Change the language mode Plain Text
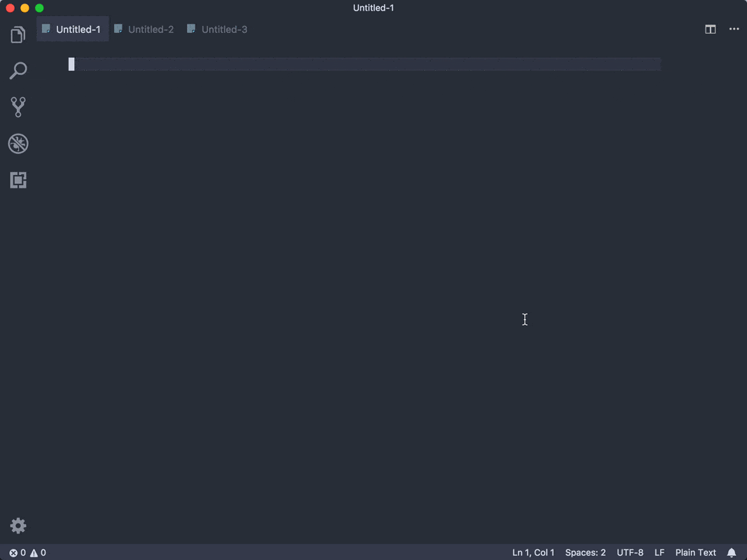Screen dimensions: 747x560 click(x=695, y=552)
